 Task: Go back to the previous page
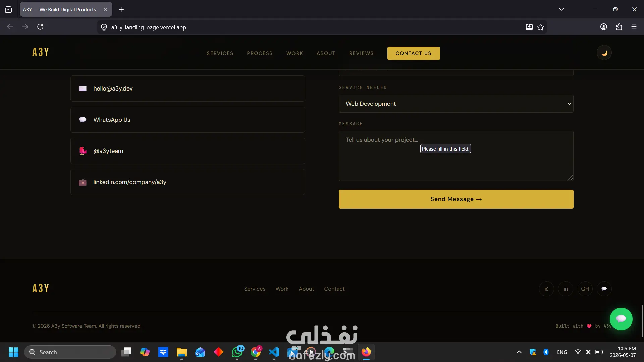coord(10,27)
